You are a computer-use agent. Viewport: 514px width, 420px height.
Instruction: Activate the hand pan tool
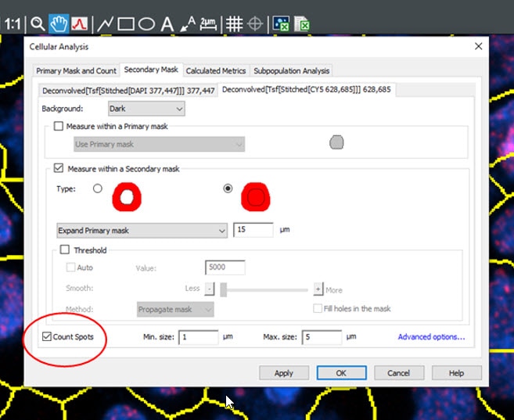(58, 23)
